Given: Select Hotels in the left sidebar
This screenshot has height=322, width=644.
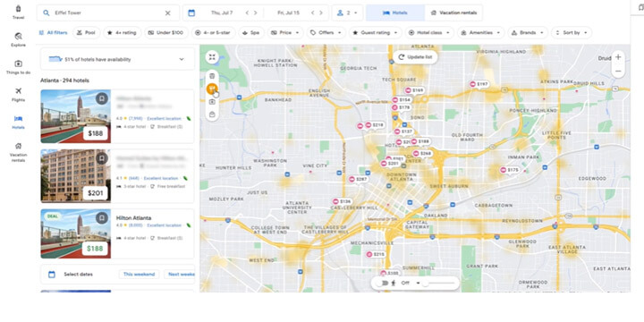Looking at the screenshot, I should tap(18, 122).
